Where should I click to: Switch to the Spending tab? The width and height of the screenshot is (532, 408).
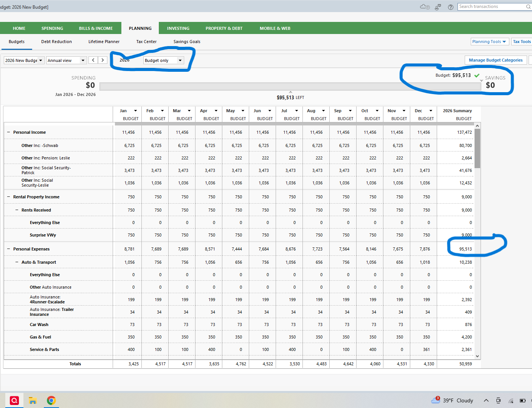pos(52,28)
